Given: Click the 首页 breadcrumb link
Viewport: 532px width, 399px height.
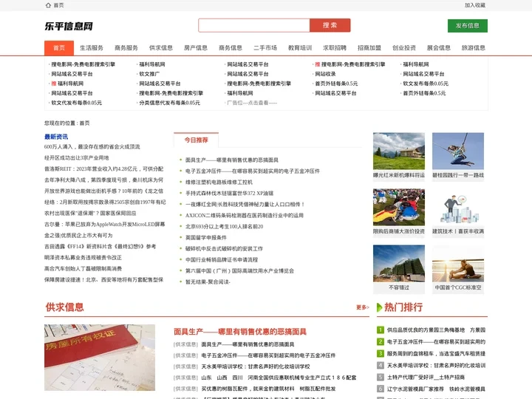Looking at the screenshot, I should pyautogui.click(x=84, y=123).
